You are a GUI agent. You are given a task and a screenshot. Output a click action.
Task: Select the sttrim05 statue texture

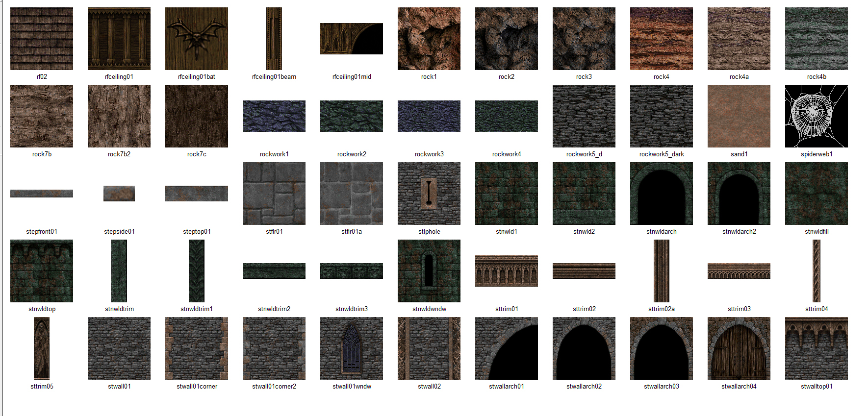[42, 348]
